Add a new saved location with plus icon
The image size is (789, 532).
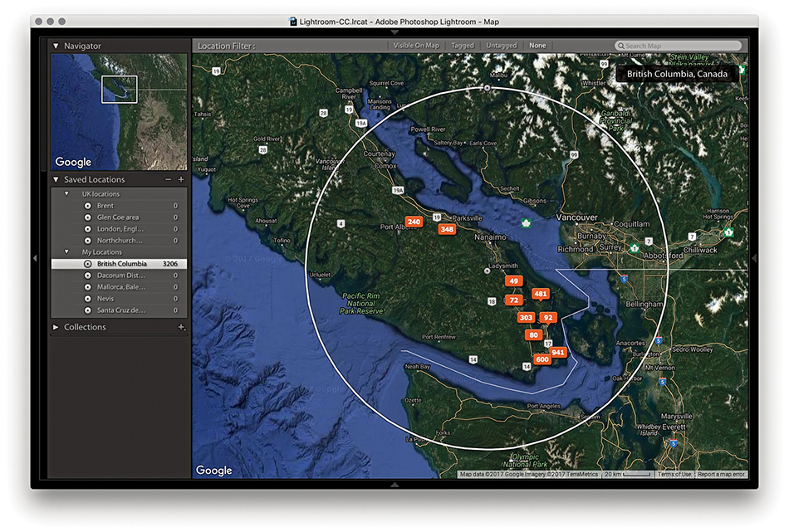[181, 179]
